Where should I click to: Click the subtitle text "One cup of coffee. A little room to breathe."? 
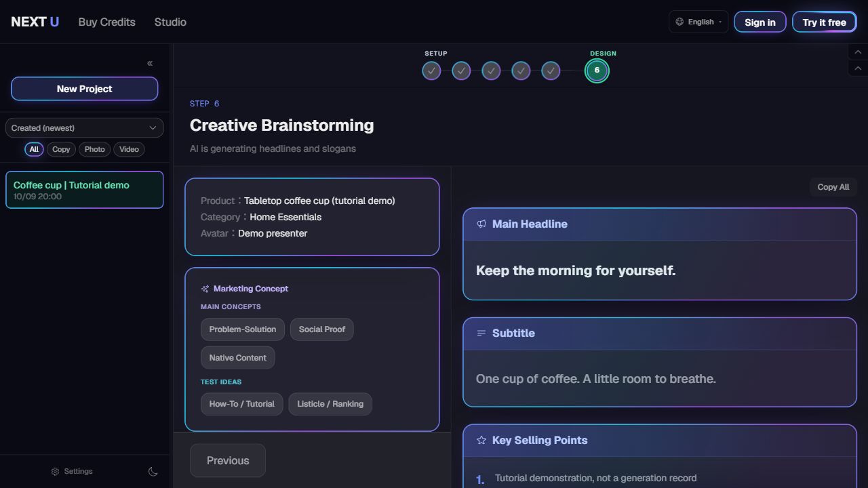click(x=596, y=379)
